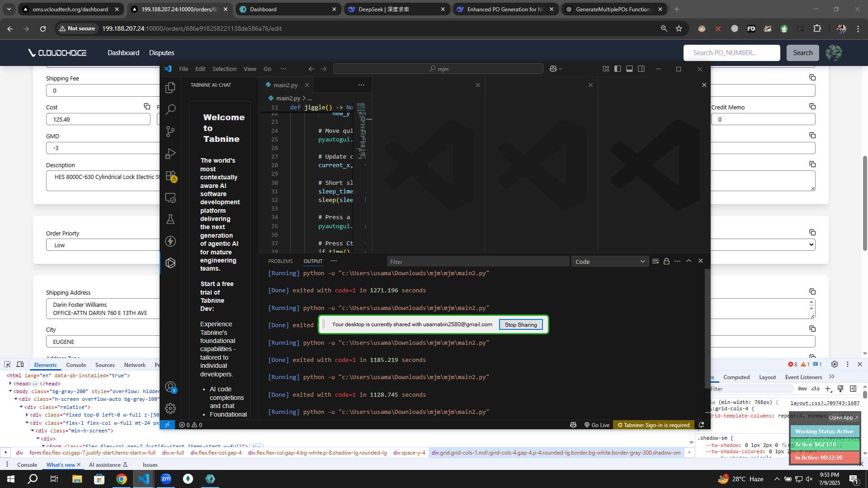
Task: Expand the head element in DOM tree
Action: [x=10, y=383]
